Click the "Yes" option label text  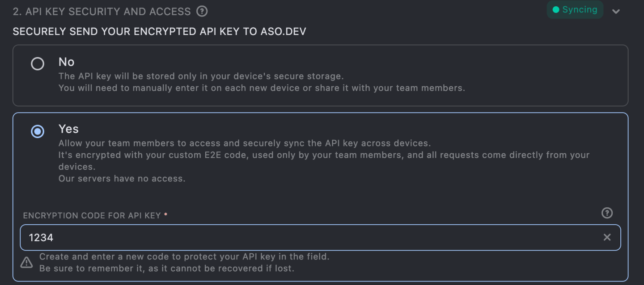click(x=68, y=129)
